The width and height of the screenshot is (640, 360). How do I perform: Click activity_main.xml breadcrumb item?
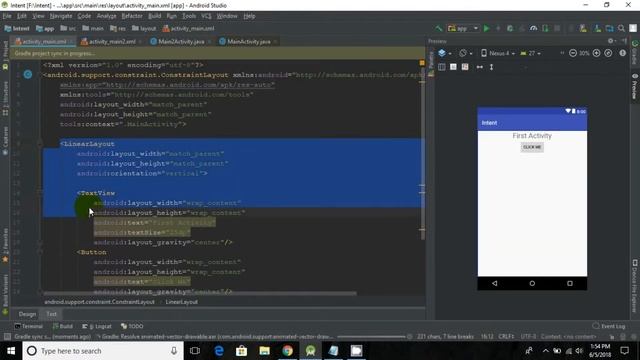pos(189,29)
